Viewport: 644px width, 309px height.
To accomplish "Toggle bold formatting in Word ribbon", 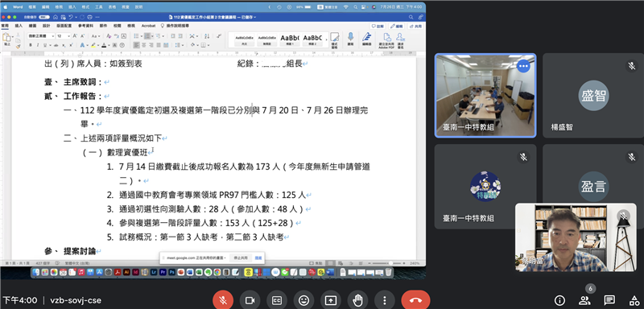I will click(31, 45).
